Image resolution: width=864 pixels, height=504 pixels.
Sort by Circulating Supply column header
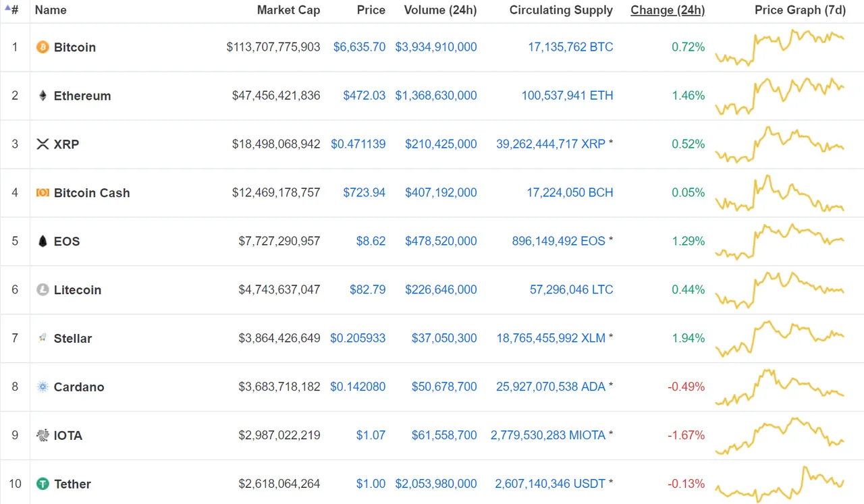561,10
